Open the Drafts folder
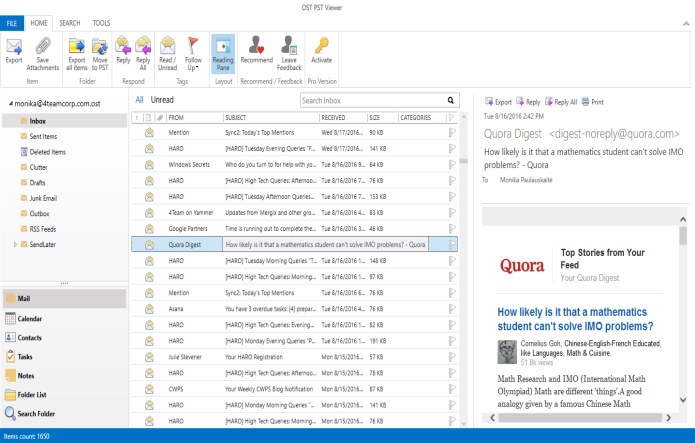695x443 pixels. tap(33, 183)
